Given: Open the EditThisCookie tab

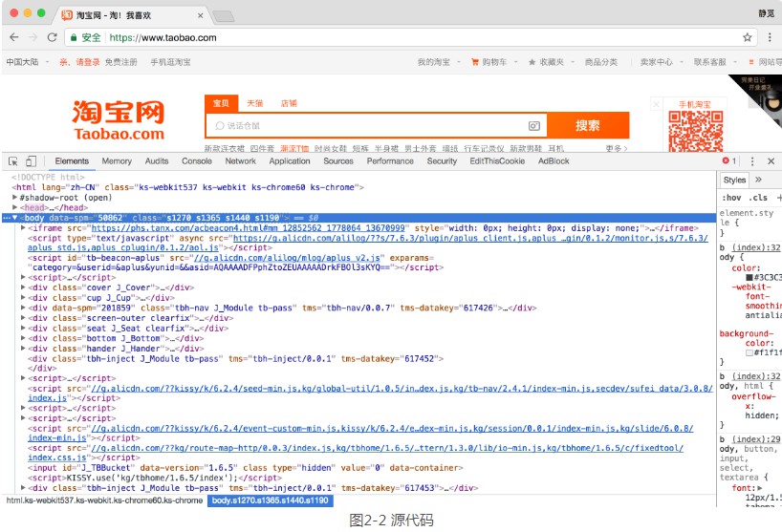Looking at the screenshot, I should pyautogui.click(x=497, y=160).
